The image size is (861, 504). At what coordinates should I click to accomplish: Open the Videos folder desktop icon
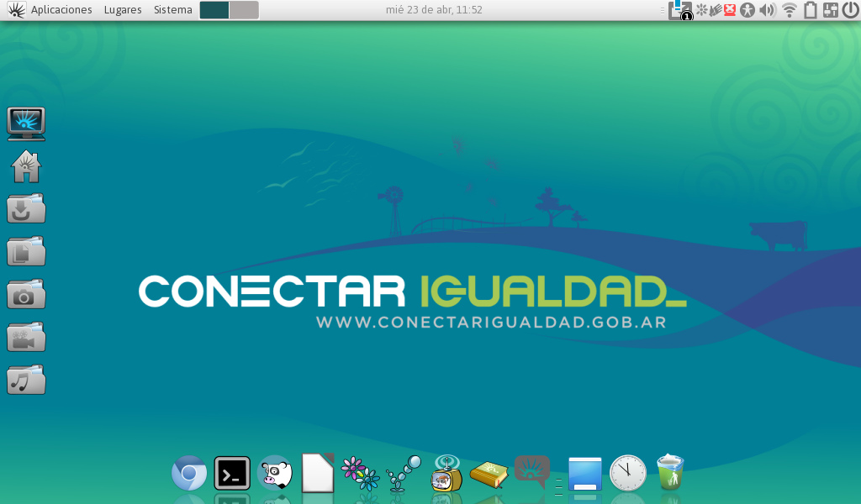click(26, 337)
